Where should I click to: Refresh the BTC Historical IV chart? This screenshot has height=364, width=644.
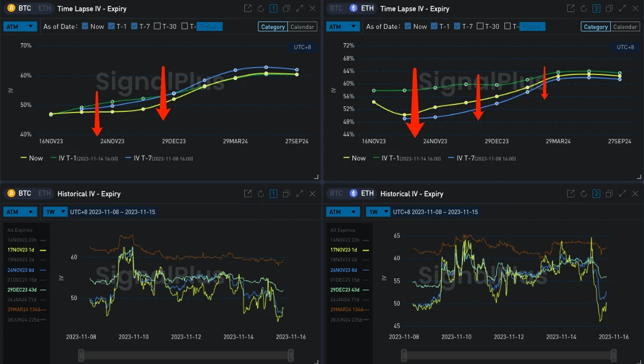pyautogui.click(x=261, y=194)
